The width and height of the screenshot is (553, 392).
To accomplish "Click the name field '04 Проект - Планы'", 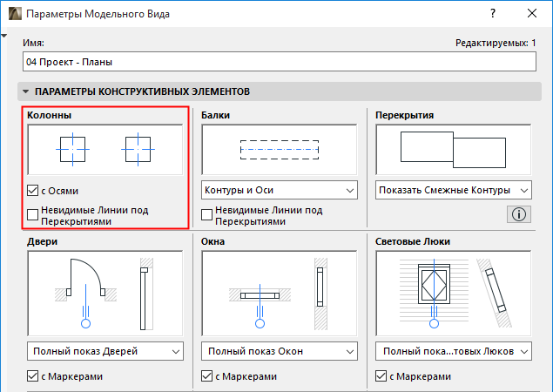I will click(280, 62).
